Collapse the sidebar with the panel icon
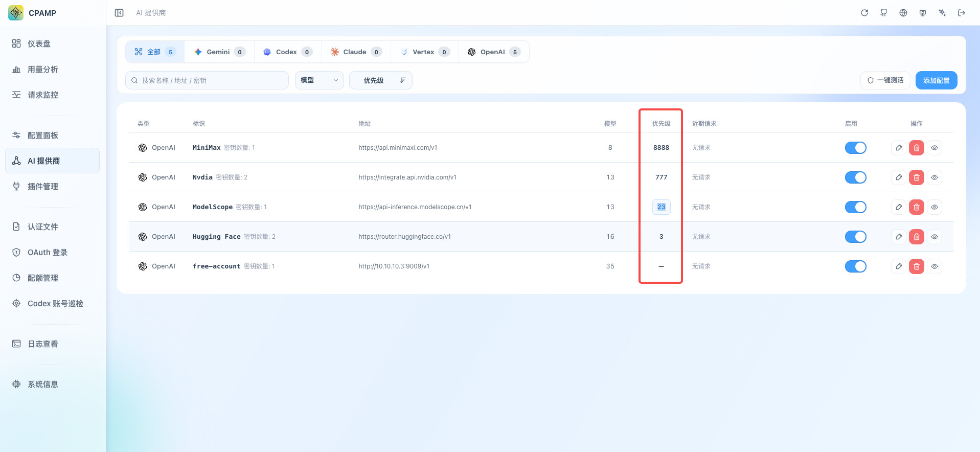Viewport: 980px width, 452px height. 119,13
